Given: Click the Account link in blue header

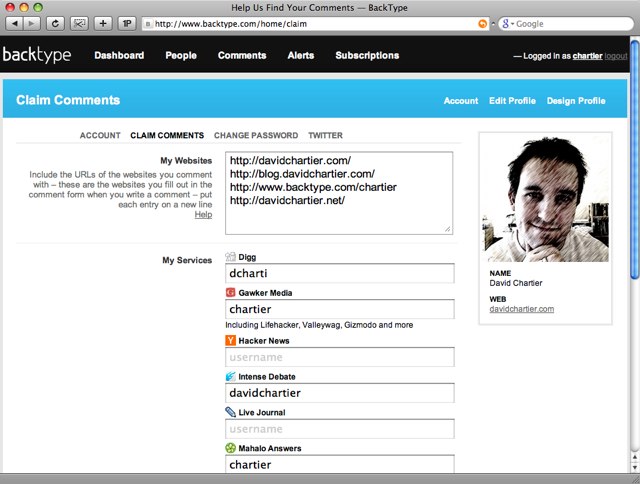Looking at the screenshot, I should [461, 101].
